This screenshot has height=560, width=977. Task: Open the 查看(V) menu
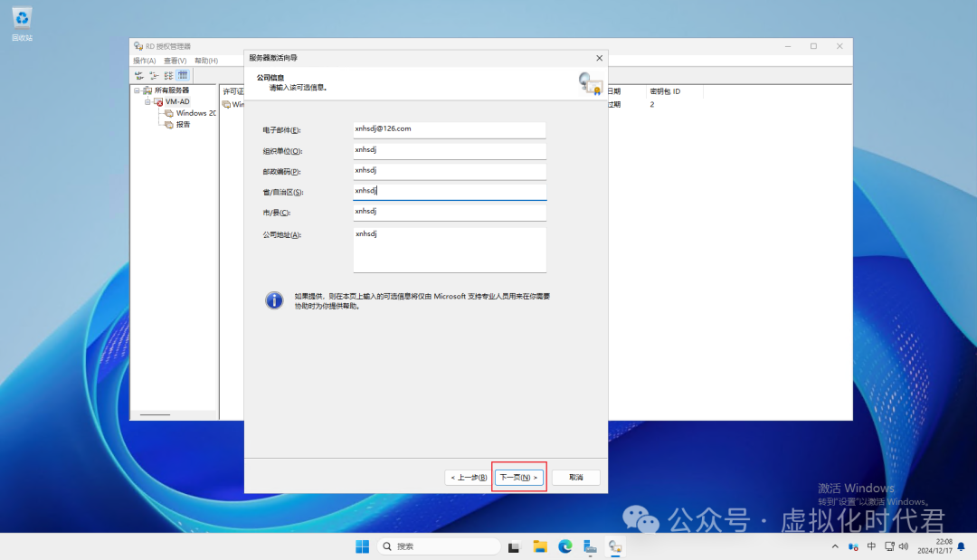175,61
